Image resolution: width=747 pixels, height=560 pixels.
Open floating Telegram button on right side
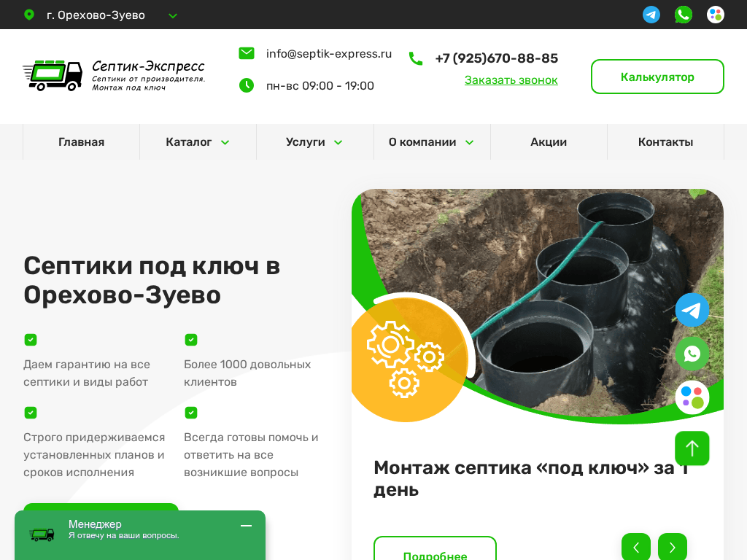692,310
